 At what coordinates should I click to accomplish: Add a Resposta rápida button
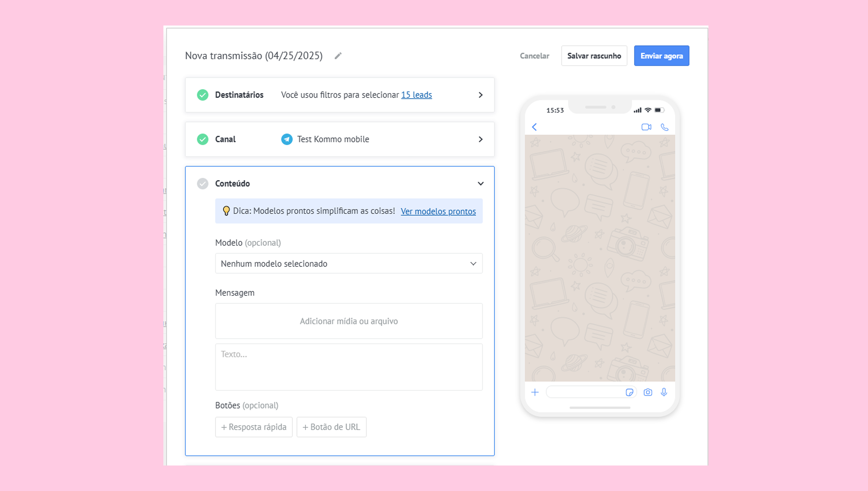254,427
